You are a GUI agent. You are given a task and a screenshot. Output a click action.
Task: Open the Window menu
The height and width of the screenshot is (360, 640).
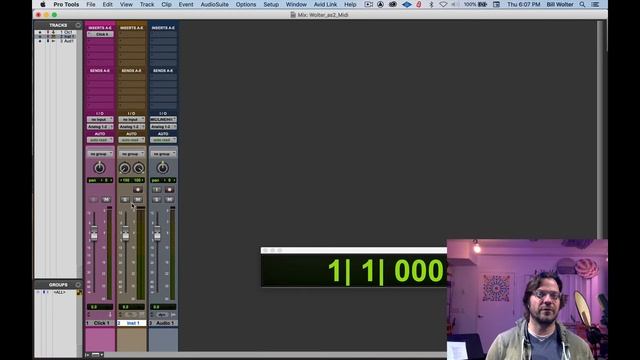(x=296, y=4)
